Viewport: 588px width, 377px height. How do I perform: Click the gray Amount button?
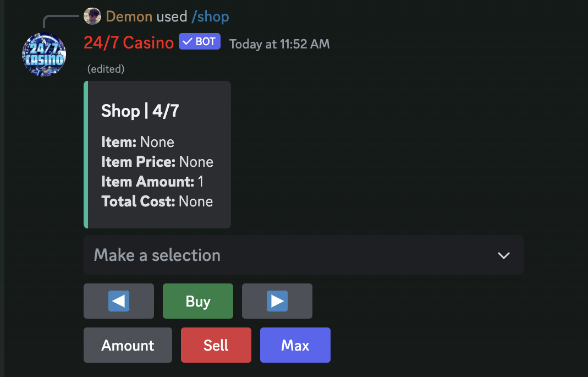pyautogui.click(x=128, y=345)
